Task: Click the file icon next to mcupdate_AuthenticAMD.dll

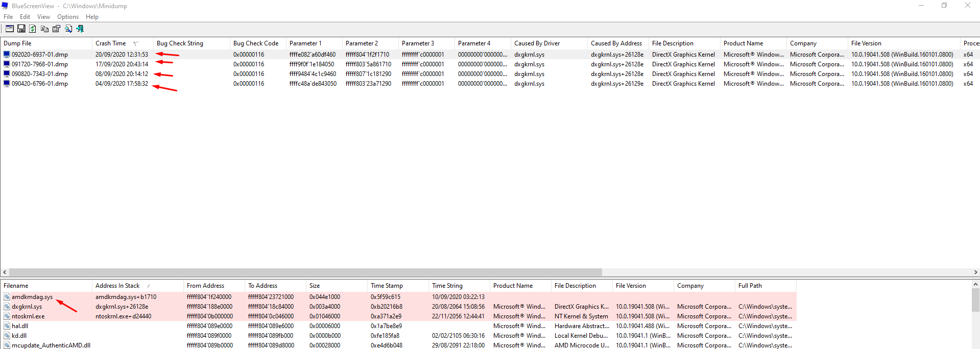Action: (x=7, y=345)
